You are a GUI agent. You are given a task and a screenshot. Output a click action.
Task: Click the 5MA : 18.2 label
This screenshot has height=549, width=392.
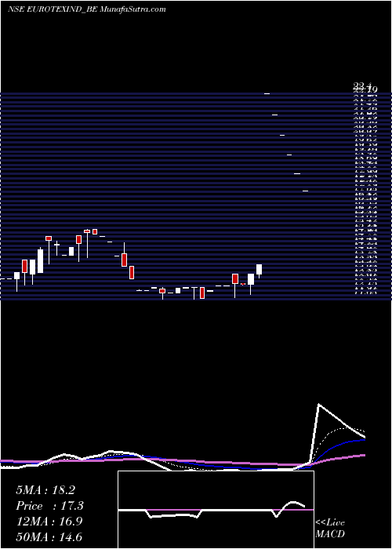click(x=45, y=490)
